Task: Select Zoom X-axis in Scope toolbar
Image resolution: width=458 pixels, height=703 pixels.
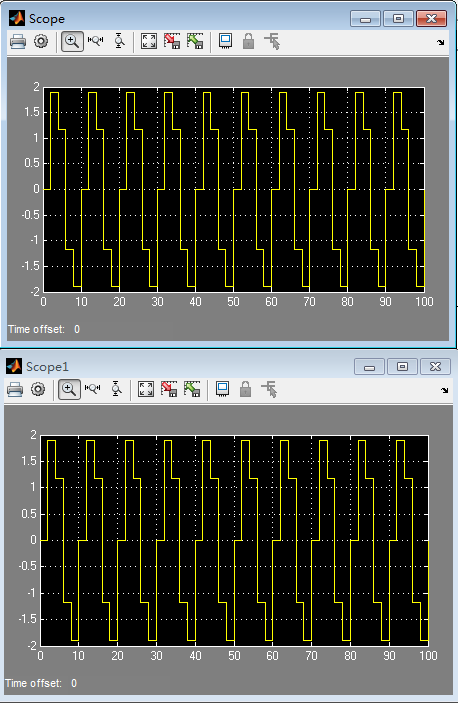Action: pos(95,41)
